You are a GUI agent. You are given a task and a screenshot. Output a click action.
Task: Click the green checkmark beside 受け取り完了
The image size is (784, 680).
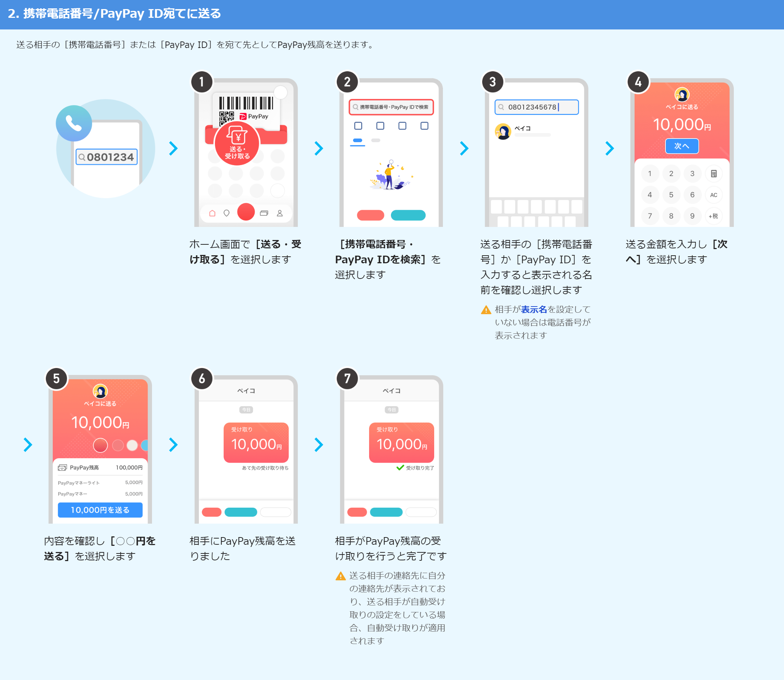(400, 468)
